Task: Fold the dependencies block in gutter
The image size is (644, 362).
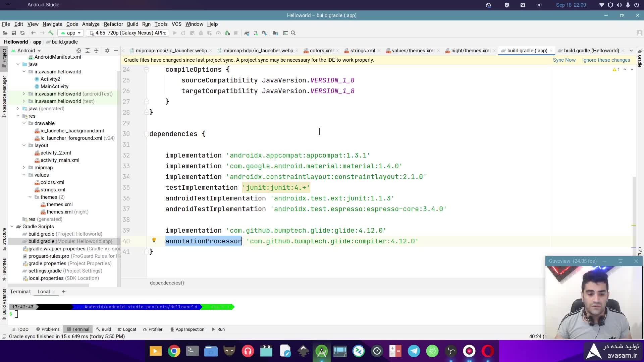Action: point(147,134)
